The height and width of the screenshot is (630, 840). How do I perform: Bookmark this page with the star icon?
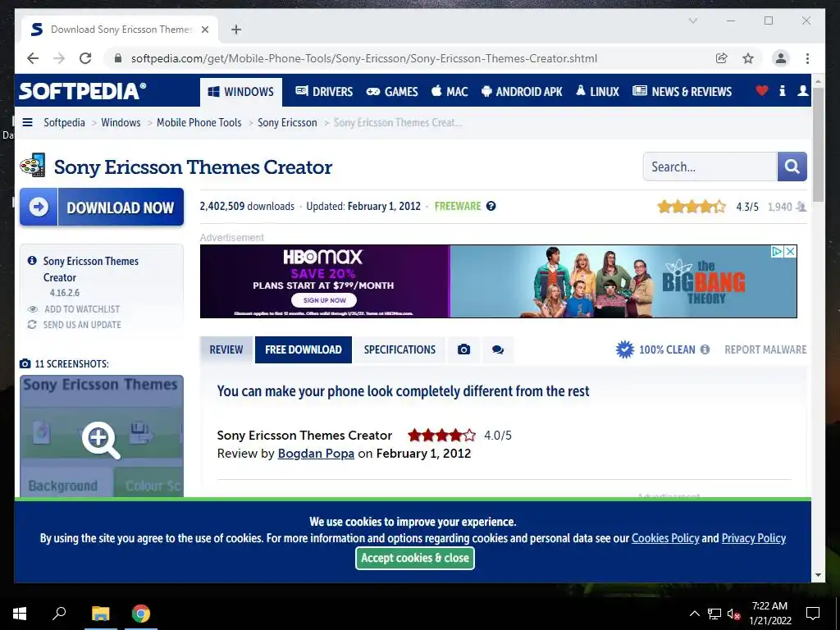(748, 58)
